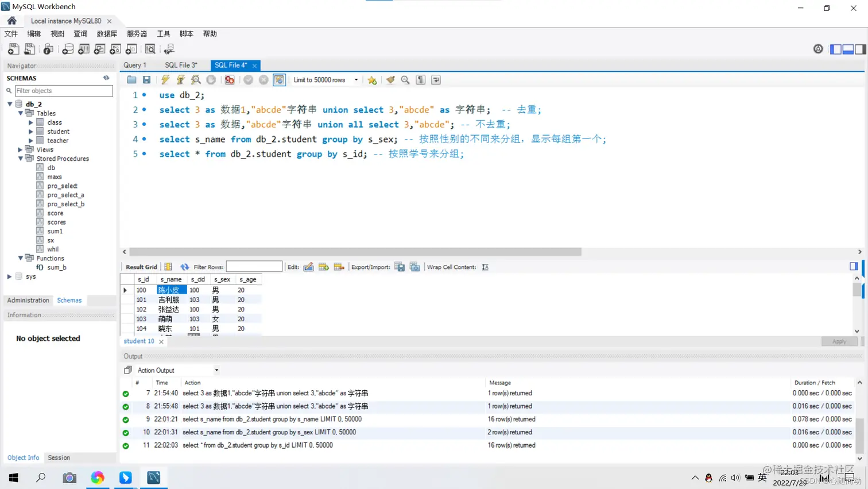Open the object inspector icon

(49, 49)
